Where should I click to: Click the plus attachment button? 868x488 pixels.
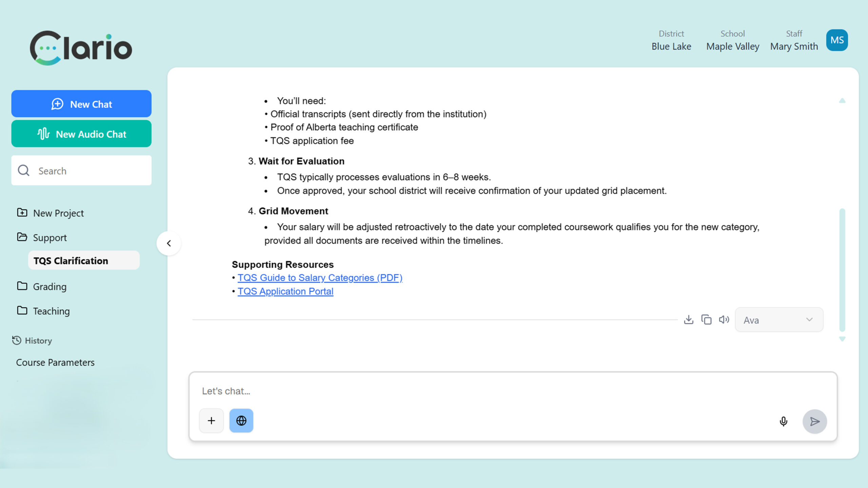[211, 421]
